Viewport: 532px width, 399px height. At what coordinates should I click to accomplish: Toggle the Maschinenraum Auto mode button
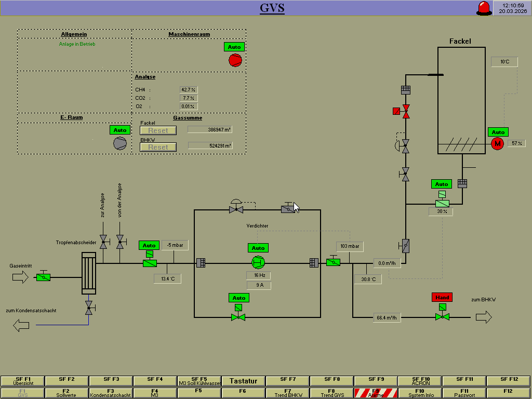234,47
